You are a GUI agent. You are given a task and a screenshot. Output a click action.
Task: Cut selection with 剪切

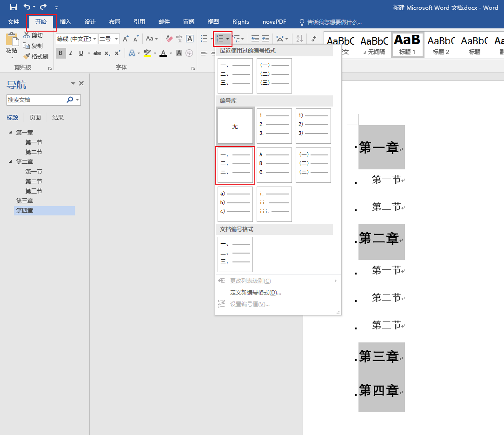click(x=33, y=35)
